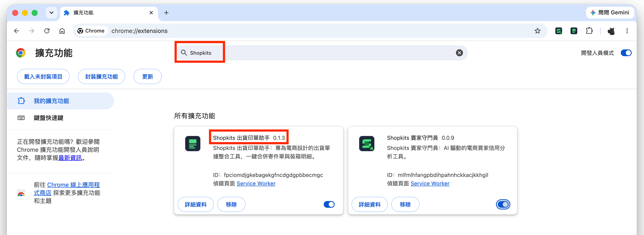Click the 所有擴充功能 heading

(x=195, y=116)
